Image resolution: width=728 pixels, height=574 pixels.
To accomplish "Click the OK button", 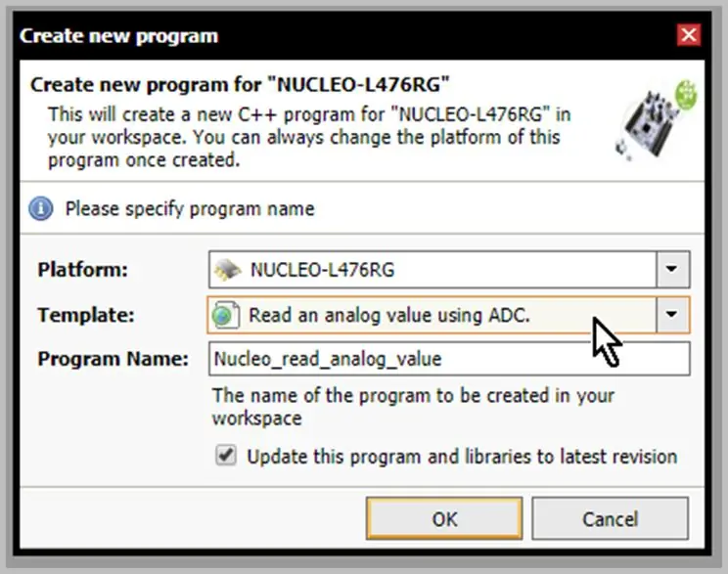I will click(444, 518).
